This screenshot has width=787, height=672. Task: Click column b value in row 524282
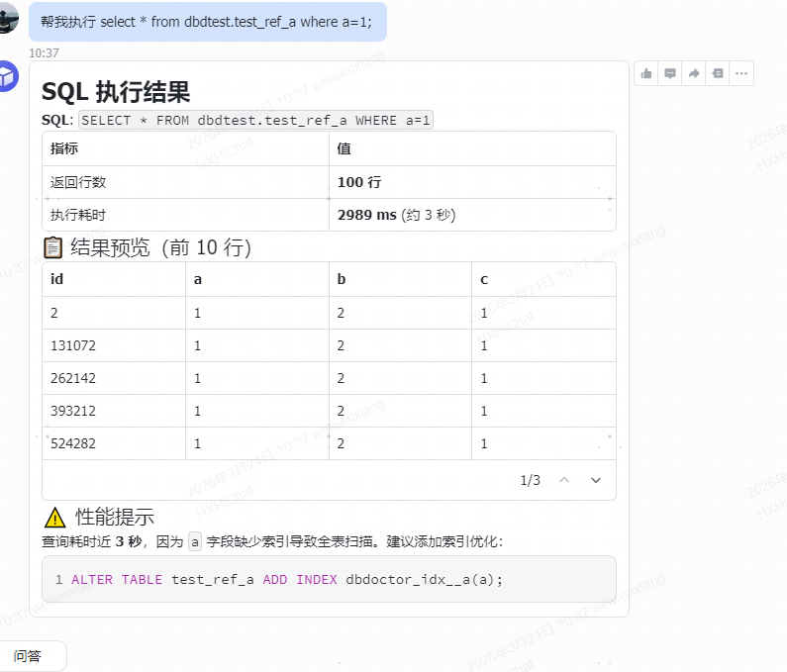(341, 443)
